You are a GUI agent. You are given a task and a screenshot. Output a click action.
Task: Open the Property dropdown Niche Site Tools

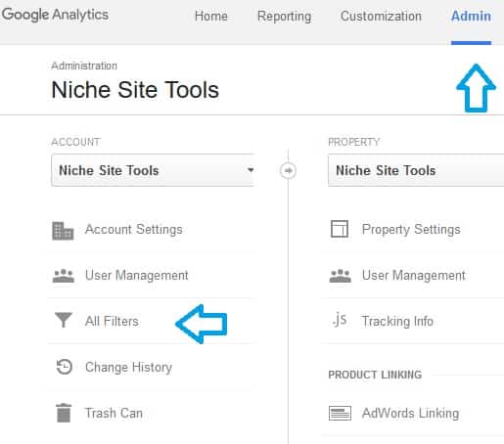pyautogui.click(x=416, y=170)
